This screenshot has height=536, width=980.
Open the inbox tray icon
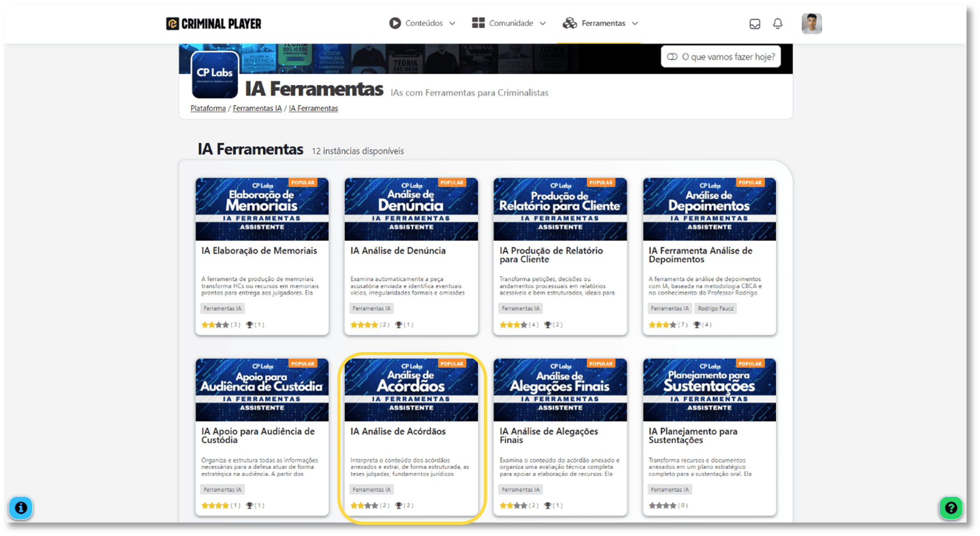coord(754,24)
